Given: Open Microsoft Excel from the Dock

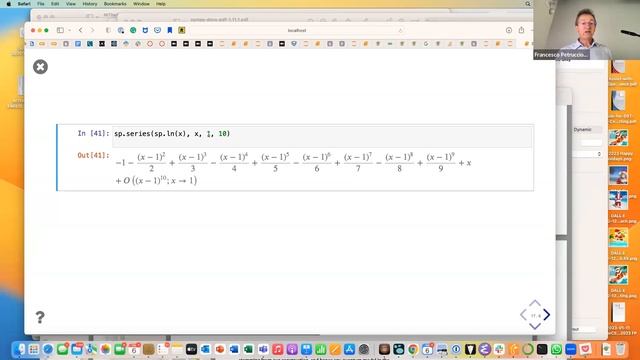Looking at the screenshot, I should tap(248, 349).
